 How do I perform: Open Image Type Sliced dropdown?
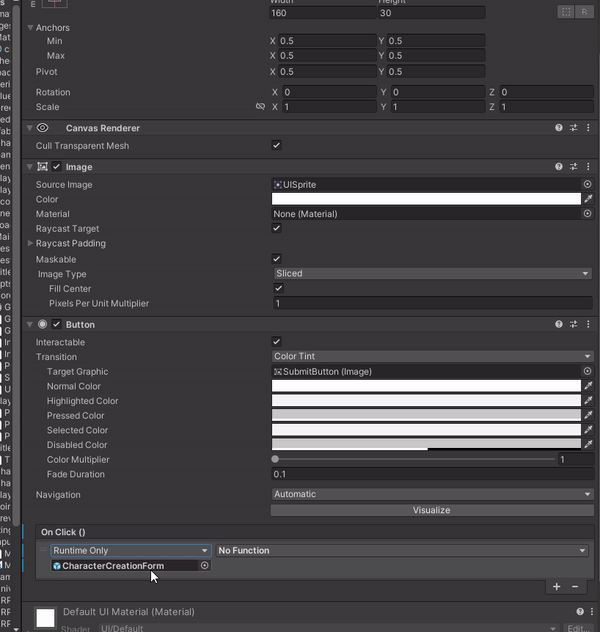point(433,273)
